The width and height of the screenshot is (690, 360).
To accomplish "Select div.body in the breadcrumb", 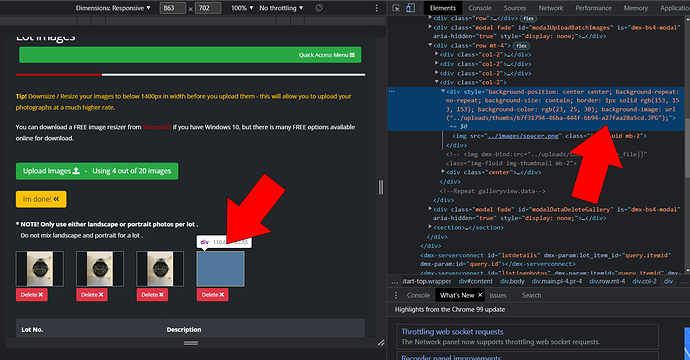I will tap(512, 282).
